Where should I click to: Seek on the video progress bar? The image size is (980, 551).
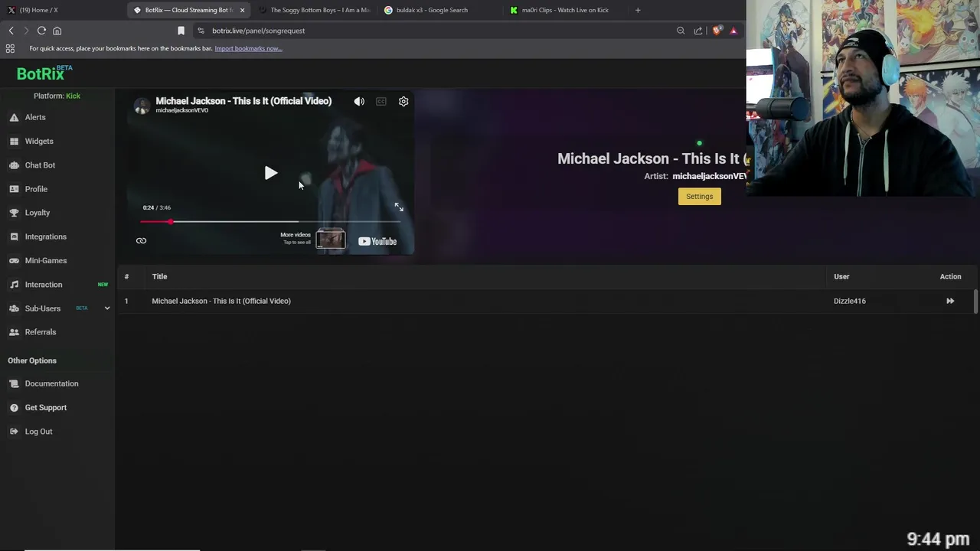pyautogui.click(x=270, y=222)
